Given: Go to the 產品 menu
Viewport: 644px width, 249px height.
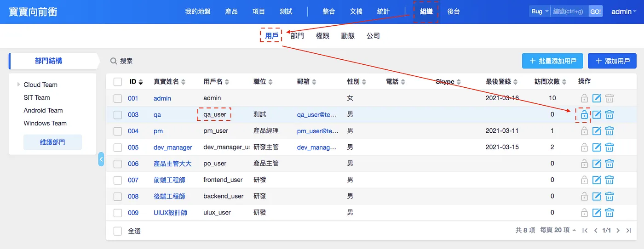Looking at the screenshot, I should pos(231,11).
